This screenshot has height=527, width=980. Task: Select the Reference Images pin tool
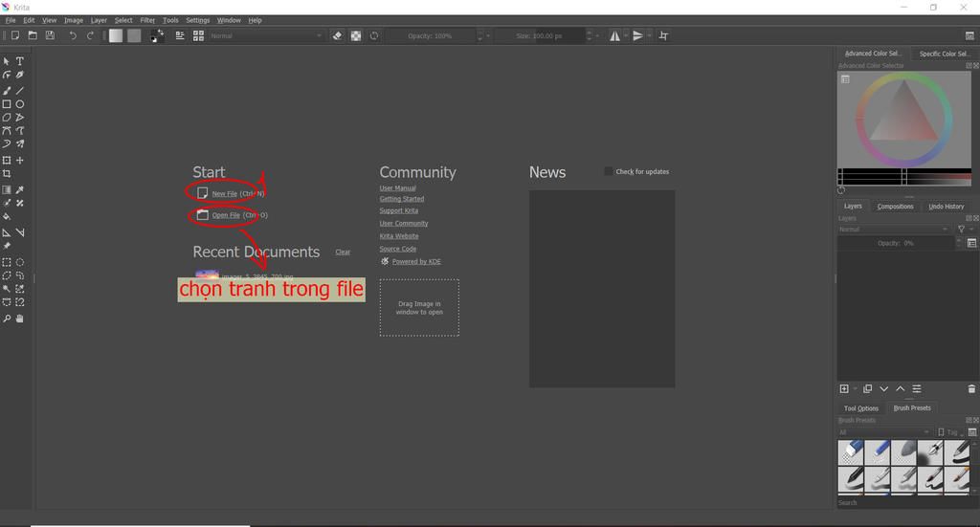click(x=7, y=246)
